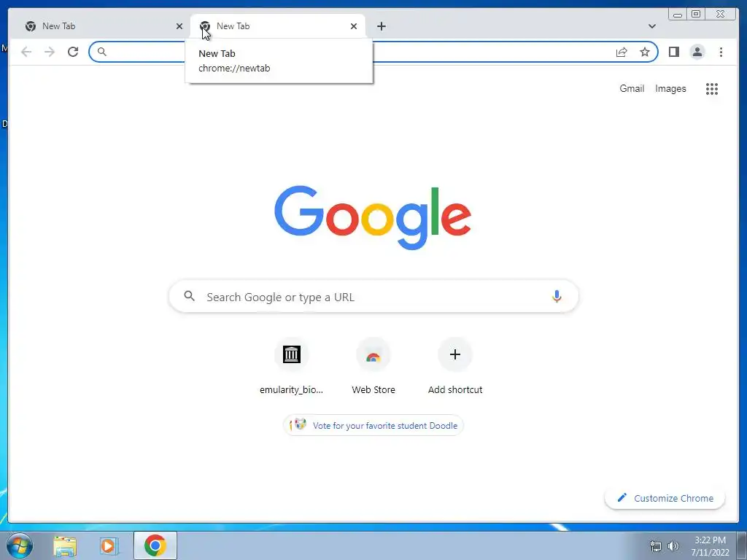Click the search magnifier in Google search box
The height and width of the screenshot is (560, 747).
point(189,296)
